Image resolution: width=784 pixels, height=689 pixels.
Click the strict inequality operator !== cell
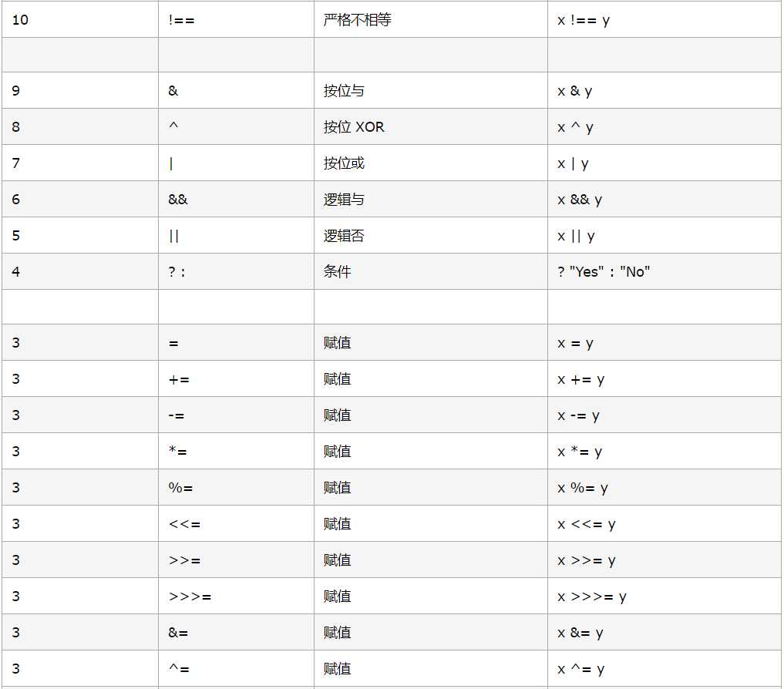tap(236, 19)
